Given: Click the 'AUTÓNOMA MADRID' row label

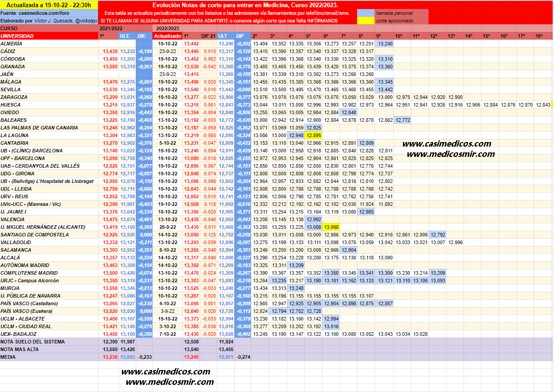Looking at the screenshot, I should [x=49, y=265].
